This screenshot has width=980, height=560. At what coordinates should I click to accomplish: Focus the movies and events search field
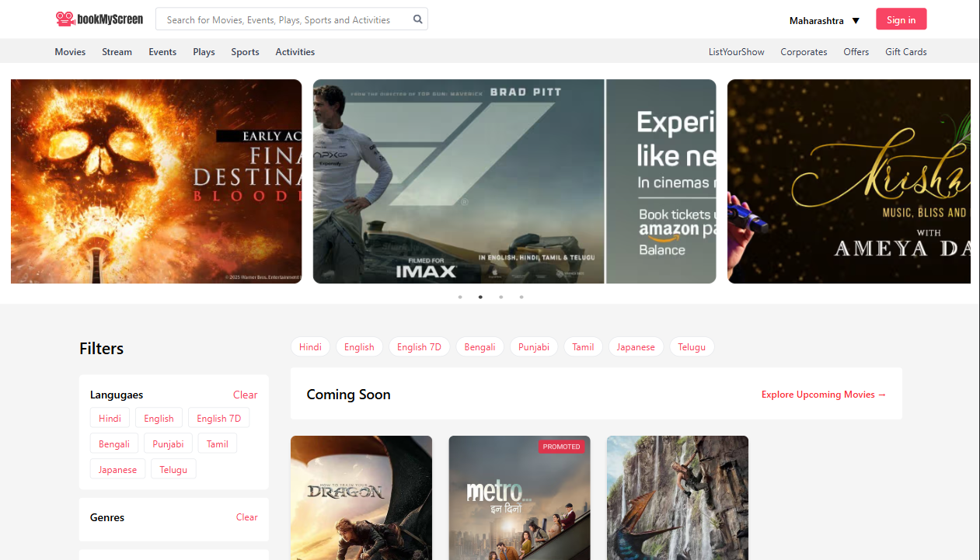pos(291,19)
